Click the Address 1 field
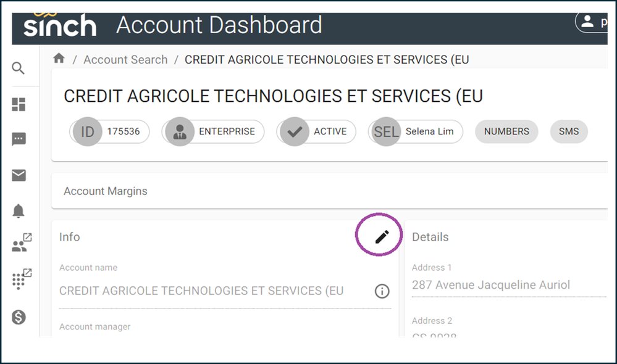 pos(509,284)
